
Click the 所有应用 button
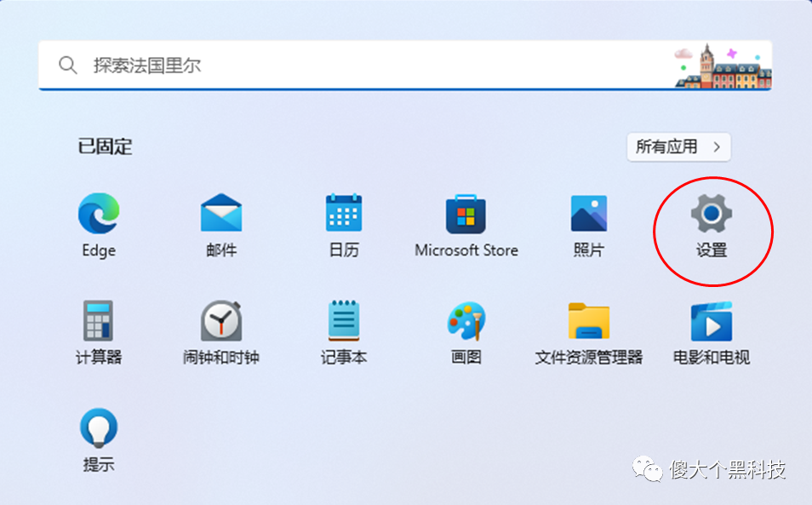678,147
